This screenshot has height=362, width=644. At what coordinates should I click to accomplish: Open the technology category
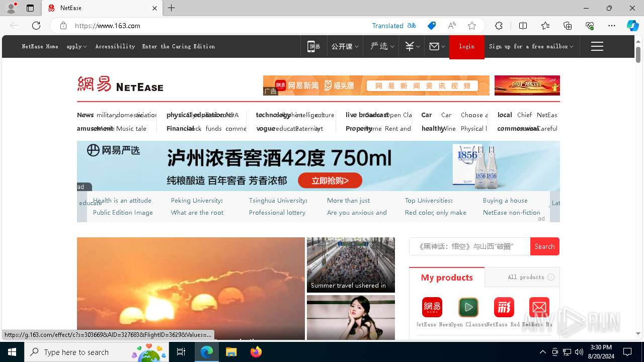click(274, 115)
